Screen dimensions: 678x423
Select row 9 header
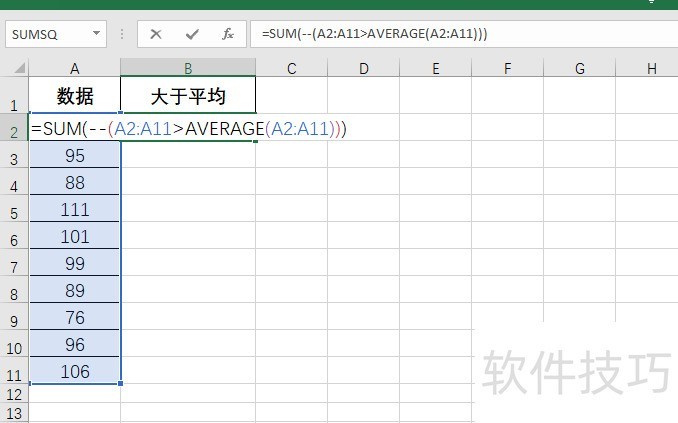(x=14, y=317)
